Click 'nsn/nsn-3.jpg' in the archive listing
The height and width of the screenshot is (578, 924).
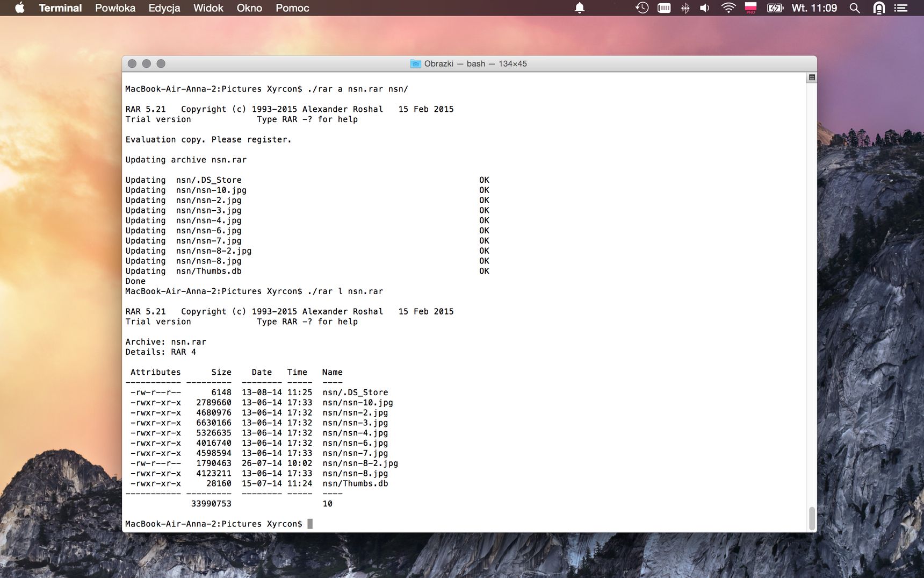pos(355,423)
